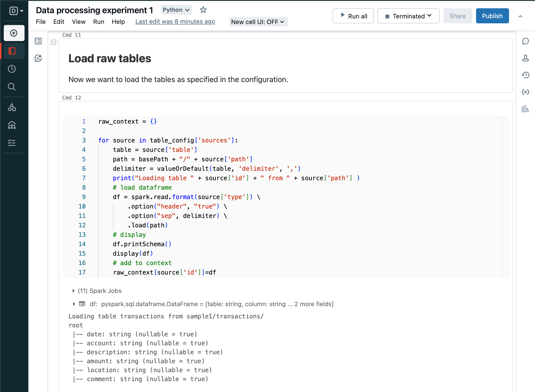Image resolution: width=535 pixels, height=392 pixels.
Task: Open the Python language dropdown
Action: [x=176, y=10]
